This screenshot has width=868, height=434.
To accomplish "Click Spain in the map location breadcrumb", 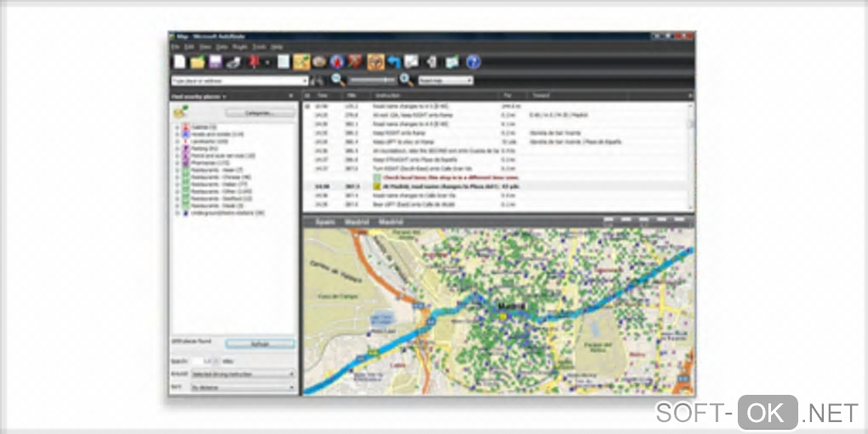I will [x=325, y=222].
